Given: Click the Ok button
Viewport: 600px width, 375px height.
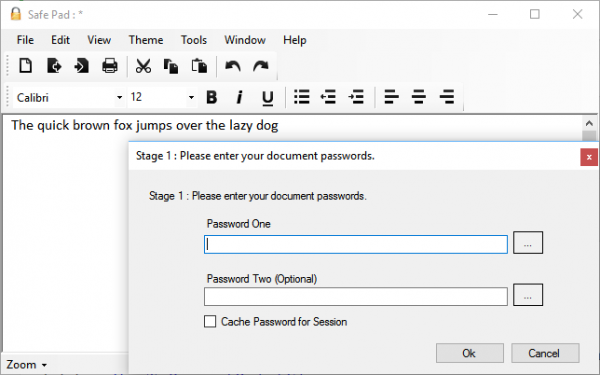Looking at the screenshot, I should point(470,353).
